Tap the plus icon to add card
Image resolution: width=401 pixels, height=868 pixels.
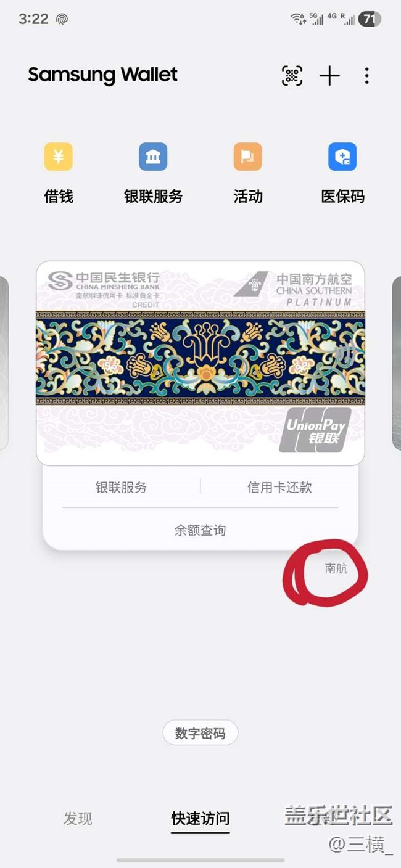tap(329, 76)
